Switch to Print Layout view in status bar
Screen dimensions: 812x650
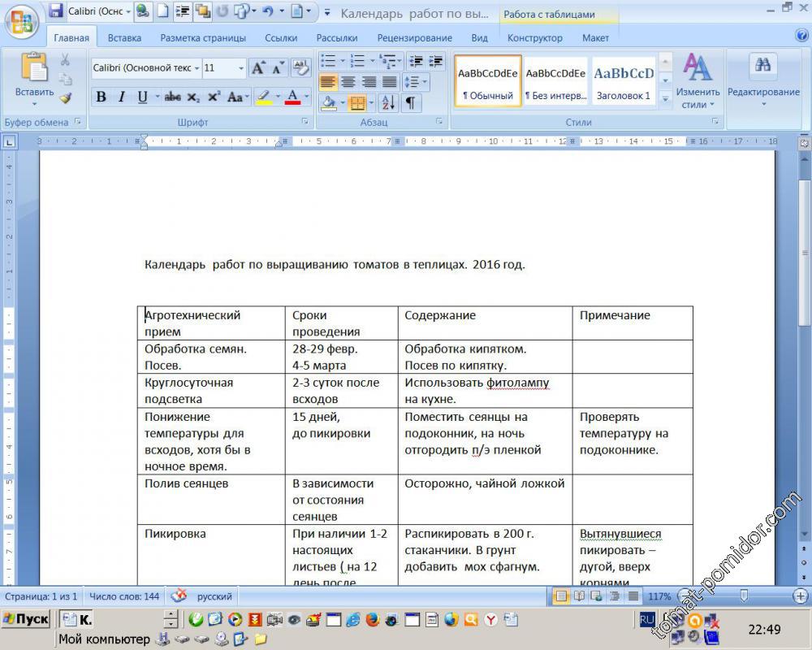(x=561, y=596)
